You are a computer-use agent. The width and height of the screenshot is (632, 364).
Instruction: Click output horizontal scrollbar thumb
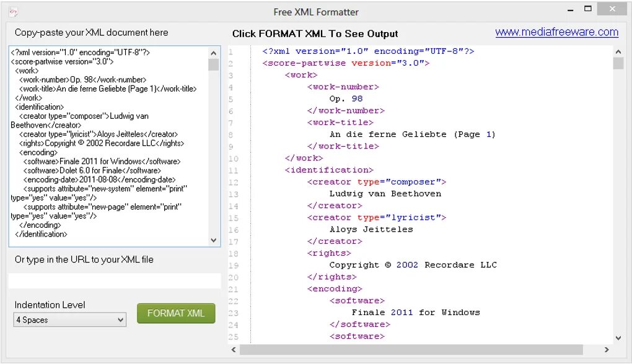[411, 350]
